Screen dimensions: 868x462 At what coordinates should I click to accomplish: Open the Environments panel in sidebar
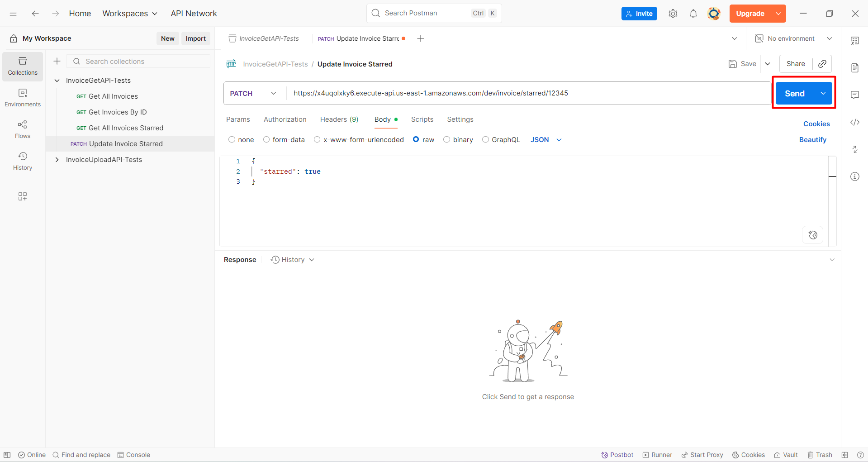pos(22,97)
